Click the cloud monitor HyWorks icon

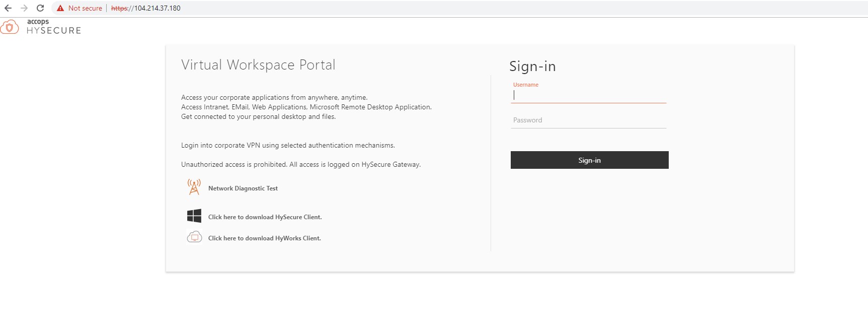(194, 237)
